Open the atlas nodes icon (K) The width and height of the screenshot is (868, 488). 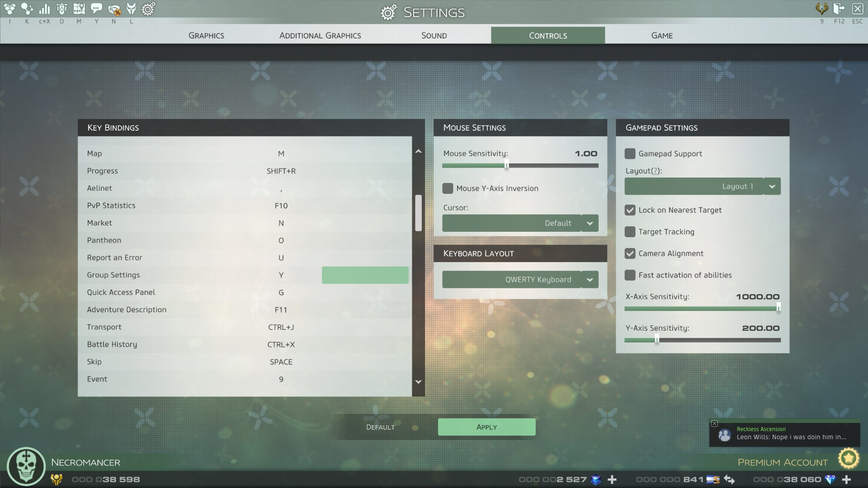click(27, 9)
